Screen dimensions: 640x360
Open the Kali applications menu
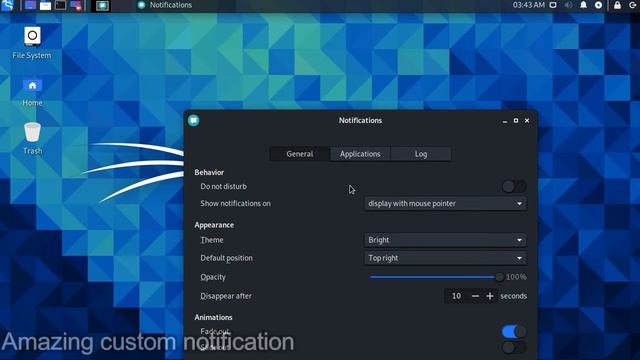pos(7,5)
